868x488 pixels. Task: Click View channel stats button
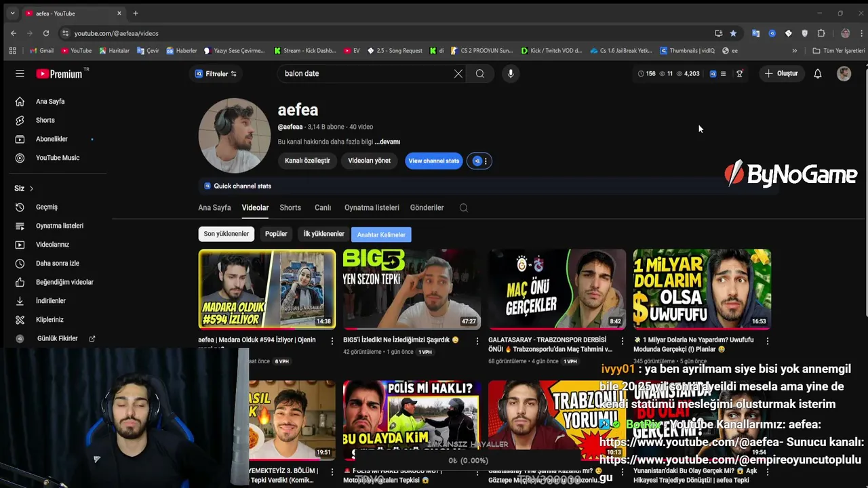coord(434,161)
